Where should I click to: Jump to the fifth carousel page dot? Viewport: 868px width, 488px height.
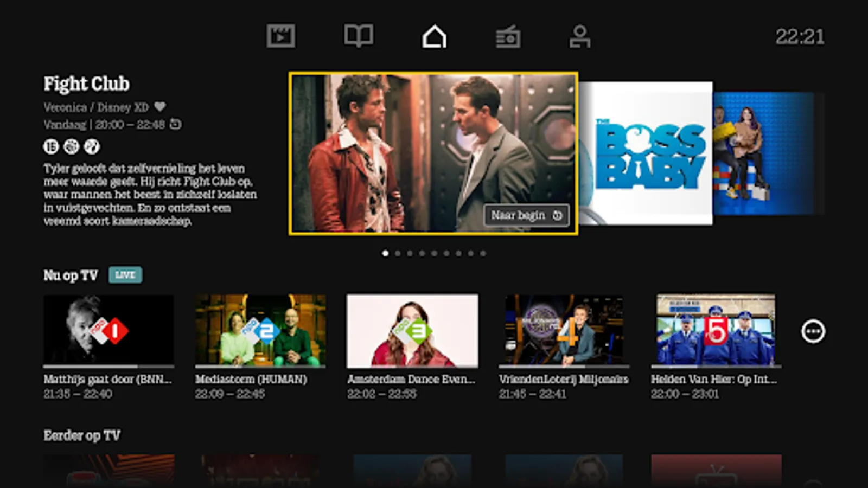tap(434, 253)
